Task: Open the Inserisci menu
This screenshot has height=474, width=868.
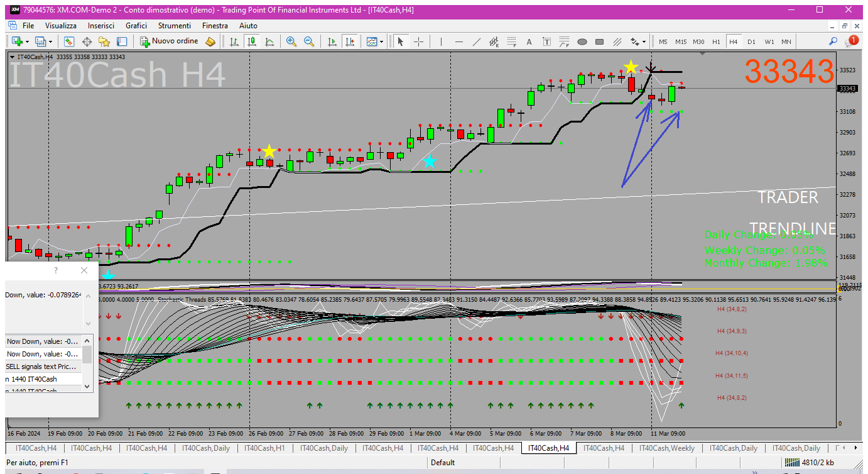Action: 101,26
